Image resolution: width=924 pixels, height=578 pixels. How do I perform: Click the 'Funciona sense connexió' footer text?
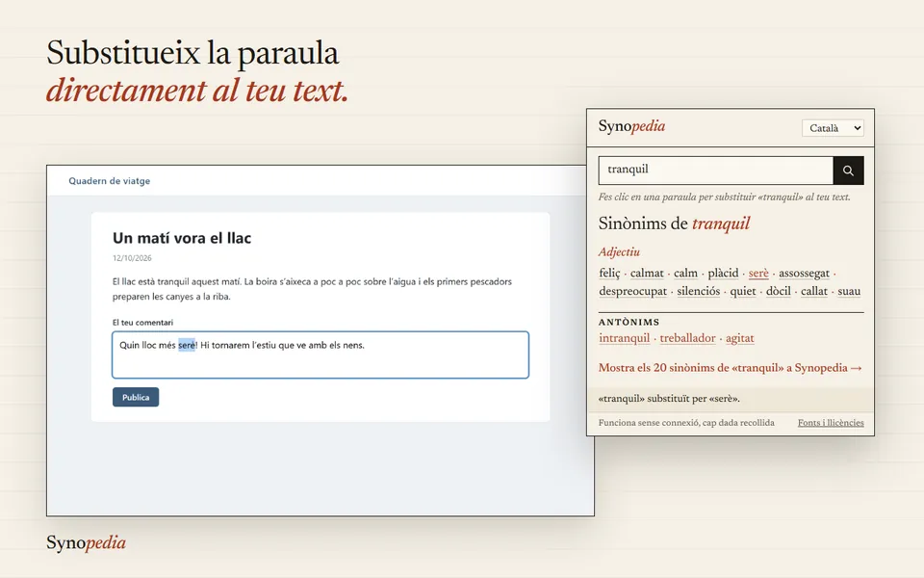686,422
